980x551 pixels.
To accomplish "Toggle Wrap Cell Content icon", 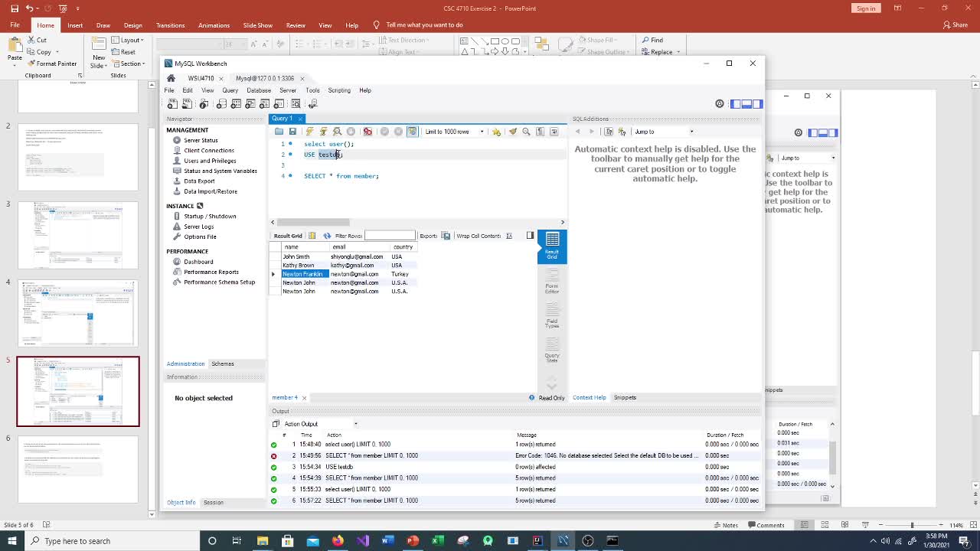I will tap(509, 236).
